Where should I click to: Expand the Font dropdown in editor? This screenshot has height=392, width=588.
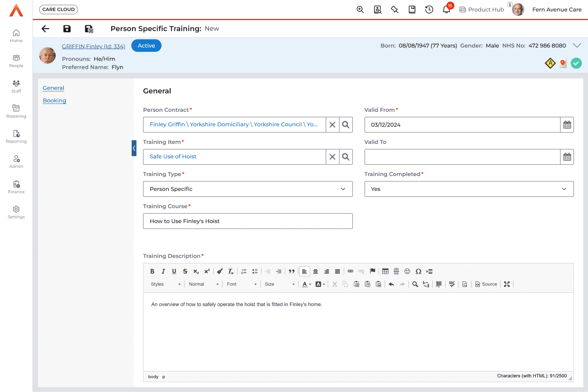pyautogui.click(x=241, y=284)
